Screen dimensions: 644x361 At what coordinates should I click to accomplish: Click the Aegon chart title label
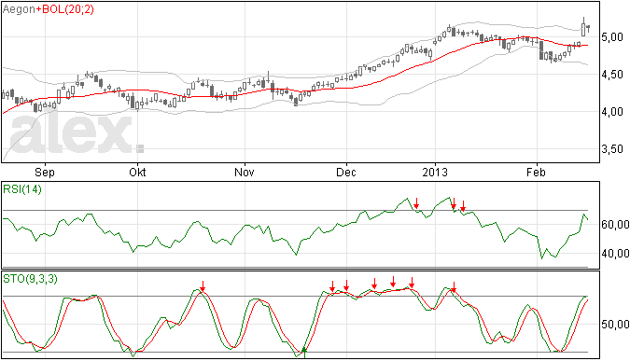pyautogui.click(x=19, y=9)
